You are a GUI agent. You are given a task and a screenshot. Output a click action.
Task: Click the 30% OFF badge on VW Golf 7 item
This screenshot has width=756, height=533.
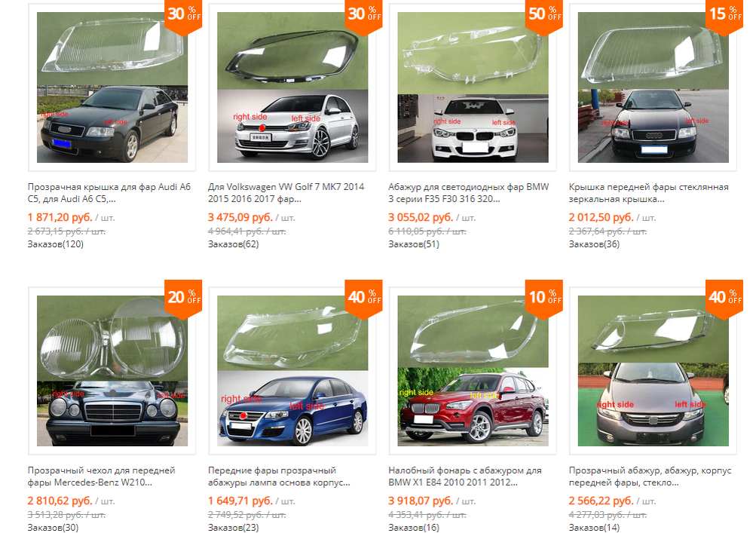point(363,17)
